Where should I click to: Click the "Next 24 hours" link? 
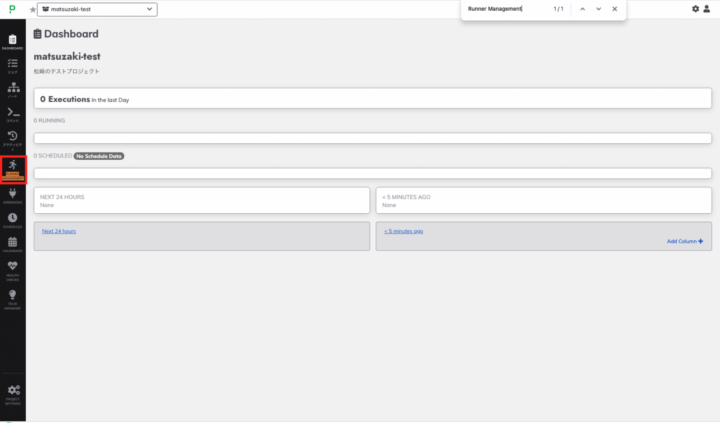[58, 231]
